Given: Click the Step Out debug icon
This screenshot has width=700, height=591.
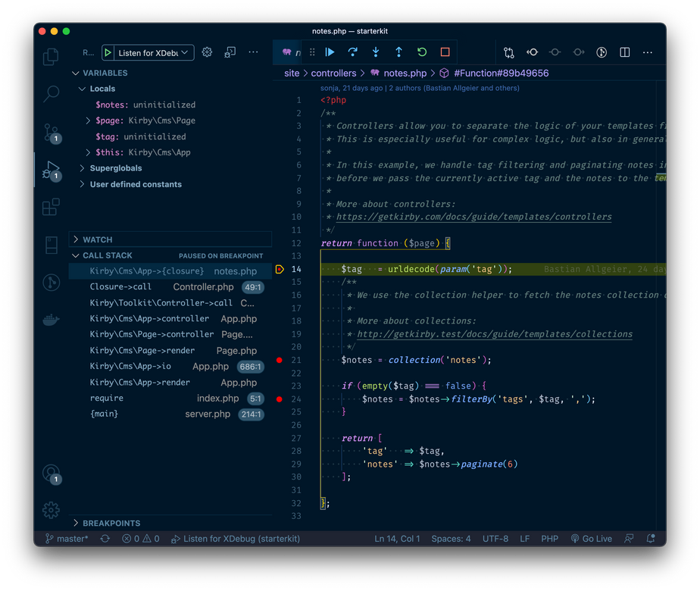Looking at the screenshot, I should 398,52.
